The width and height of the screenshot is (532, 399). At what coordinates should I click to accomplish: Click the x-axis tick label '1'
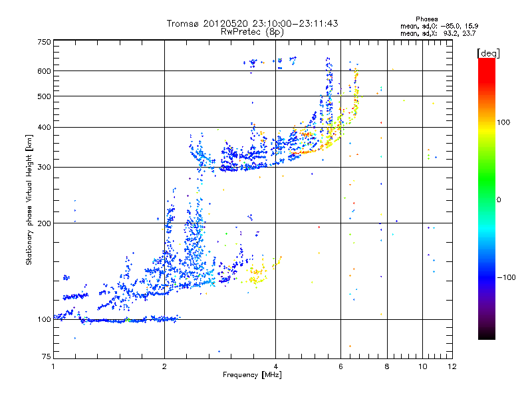click(53, 366)
